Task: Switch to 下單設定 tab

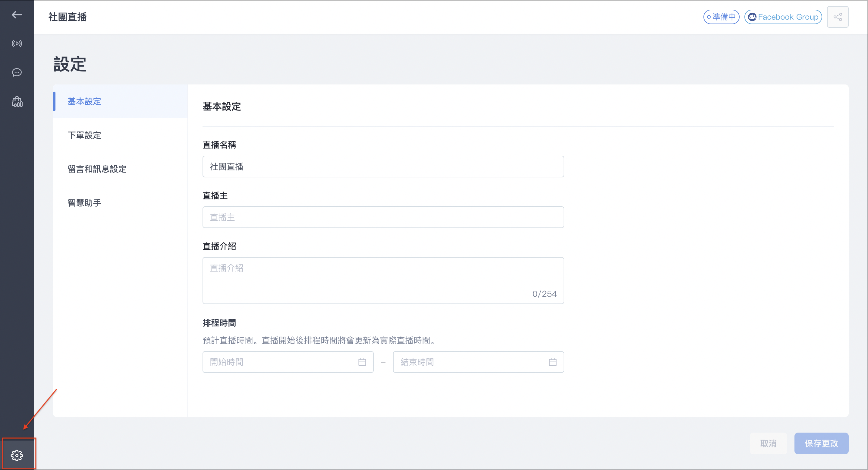Action: coord(120,135)
